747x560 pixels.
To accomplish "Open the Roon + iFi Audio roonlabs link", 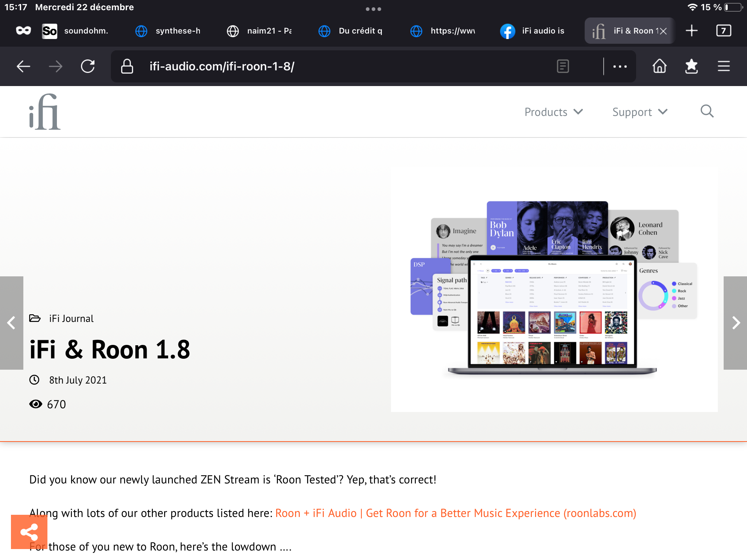I will pyautogui.click(x=456, y=513).
